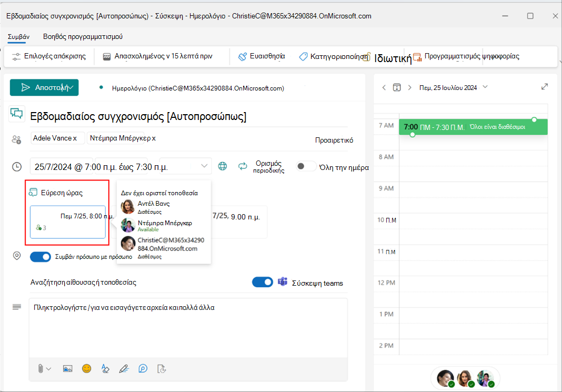This screenshot has width=562, height=392.
Task: Remove attendee Adele Vance
Action: (x=75, y=138)
